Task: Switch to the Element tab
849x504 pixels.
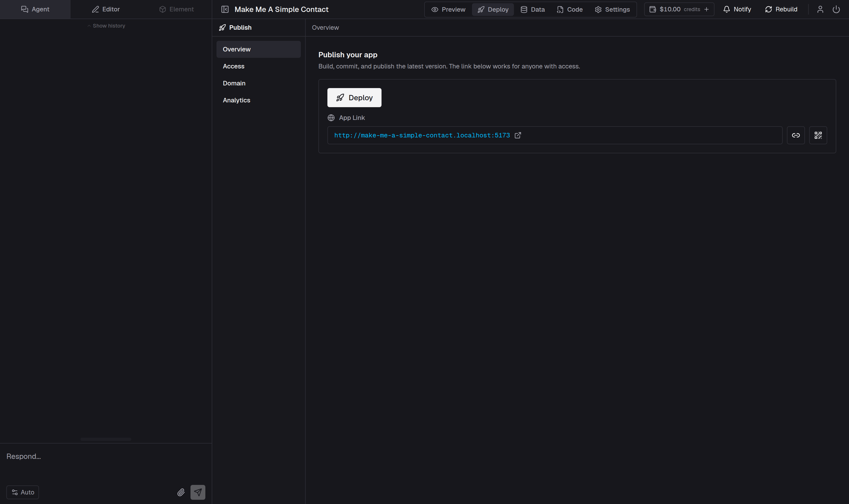Action: pyautogui.click(x=177, y=9)
